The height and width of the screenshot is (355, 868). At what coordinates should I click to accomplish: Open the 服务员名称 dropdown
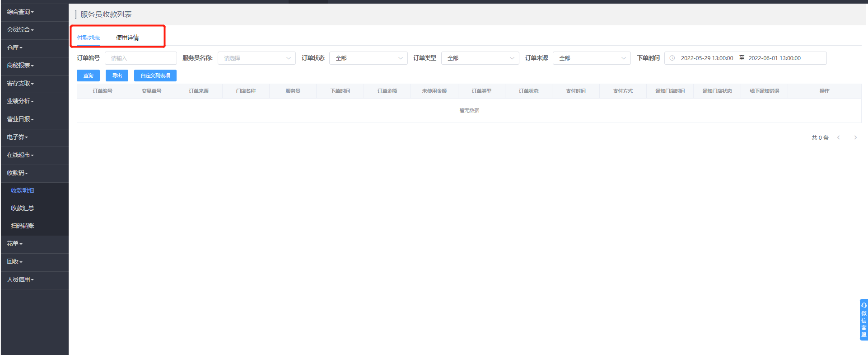[x=257, y=58]
